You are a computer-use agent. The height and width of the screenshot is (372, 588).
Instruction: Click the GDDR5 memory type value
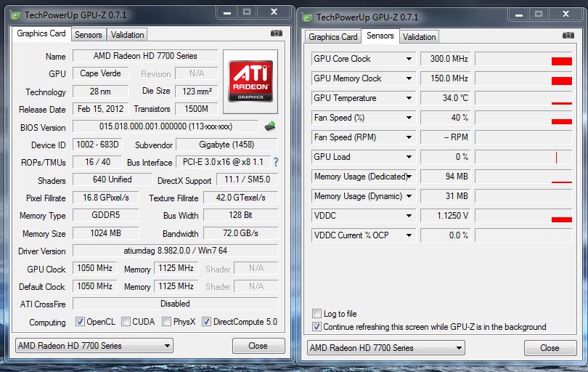coord(105,215)
